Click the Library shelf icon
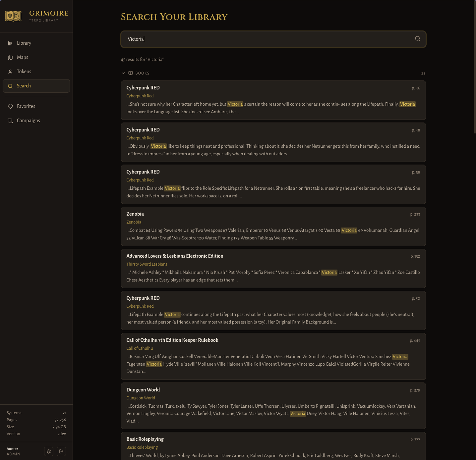Screen dimensions: 476x460 click(x=10, y=43)
